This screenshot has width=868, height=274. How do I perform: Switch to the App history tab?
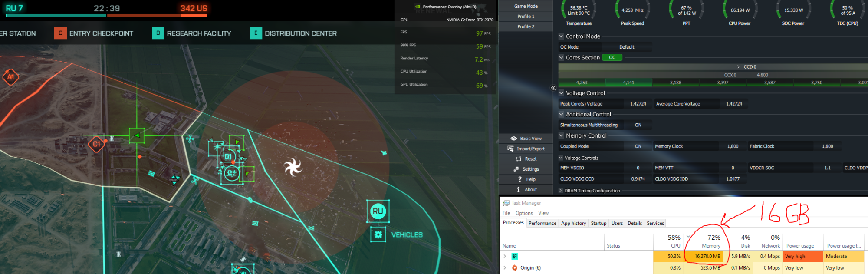(573, 223)
